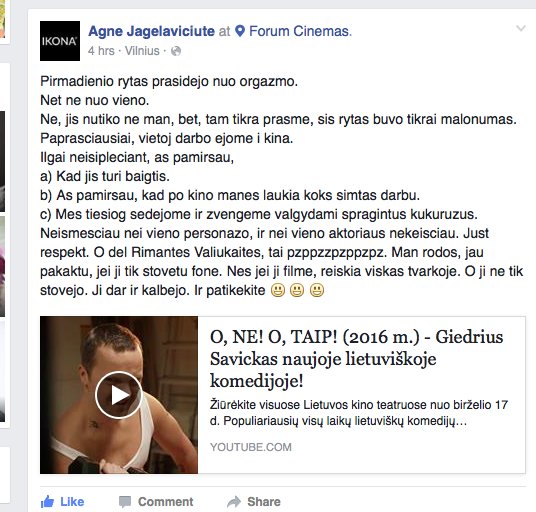Click the Like text button
This screenshot has width=536, height=512.
[x=72, y=502]
